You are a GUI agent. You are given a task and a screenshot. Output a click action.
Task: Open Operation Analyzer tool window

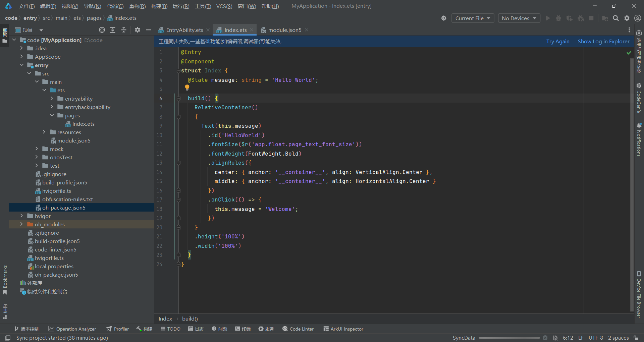(72, 329)
